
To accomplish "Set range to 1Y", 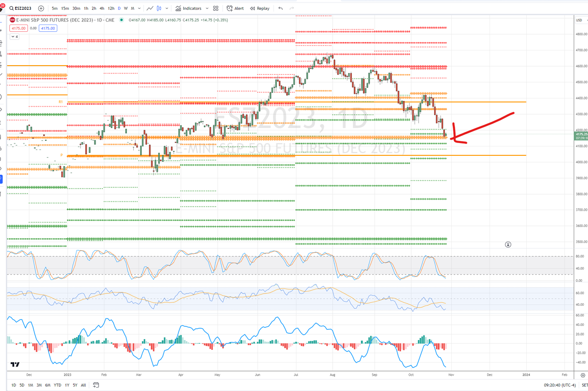I will point(67,385).
